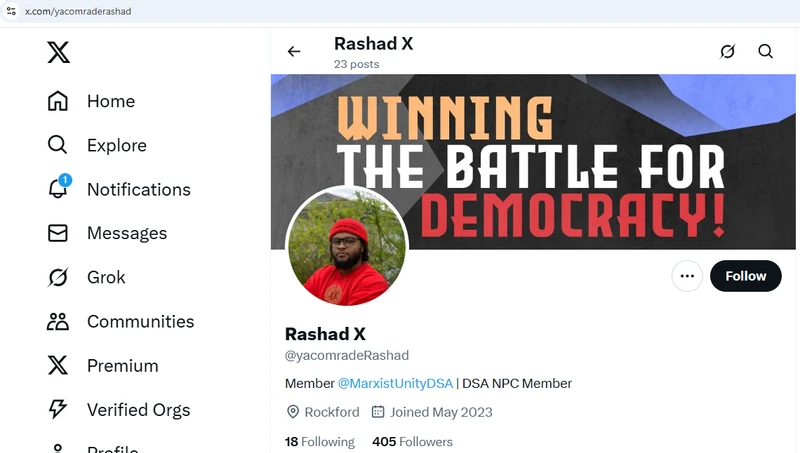Click the X logo icon in sidebar

(x=58, y=53)
